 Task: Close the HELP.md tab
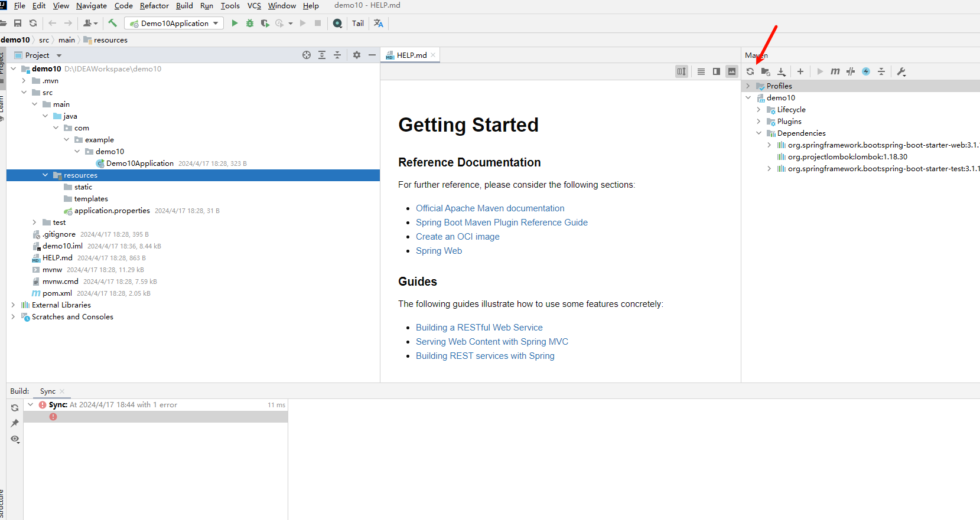click(x=433, y=55)
